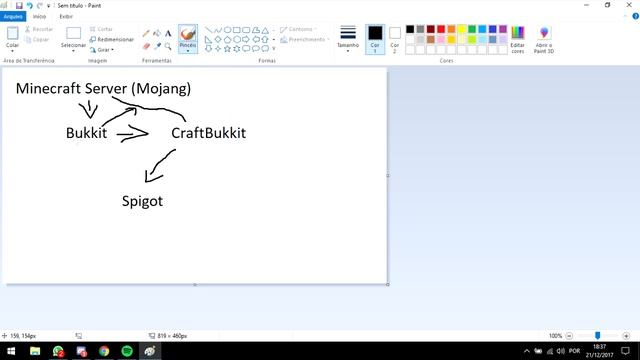Open the Contorno outline dropdown
Screen dimensions: 640x360
coord(298,29)
